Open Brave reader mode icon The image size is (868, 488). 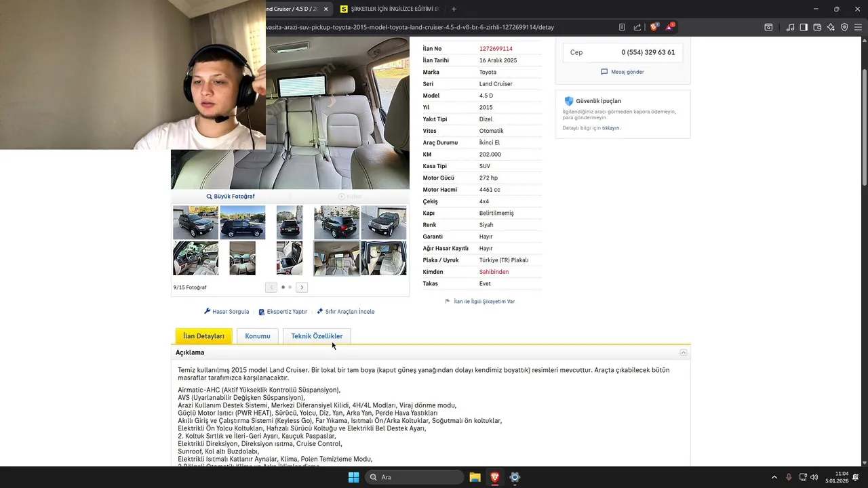(622, 27)
